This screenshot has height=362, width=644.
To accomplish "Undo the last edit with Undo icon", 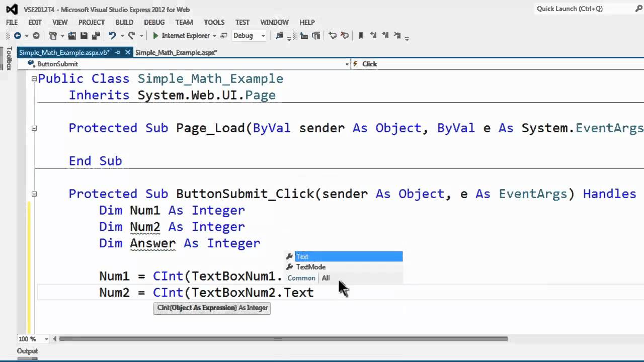I will pyautogui.click(x=112, y=36).
